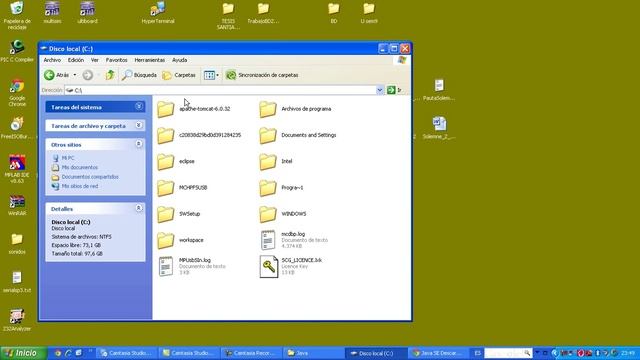The width and height of the screenshot is (640, 360).
Task: Select the WINDOWS folder
Action: point(282,214)
